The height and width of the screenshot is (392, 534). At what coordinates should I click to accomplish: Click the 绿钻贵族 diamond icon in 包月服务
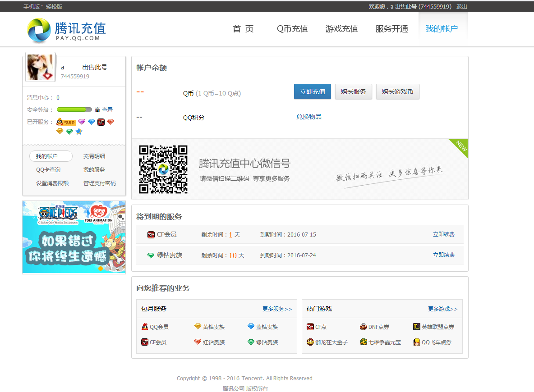click(x=251, y=342)
